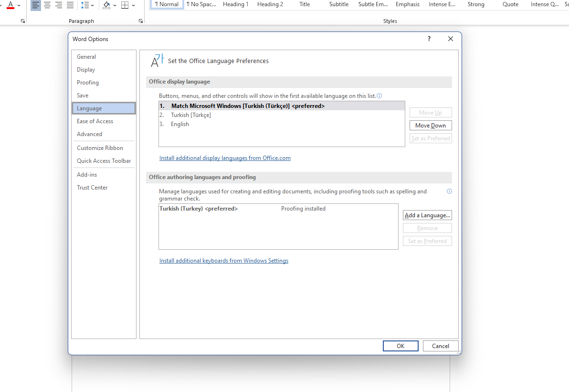
Task: Switch to Save options
Action: 104,95
